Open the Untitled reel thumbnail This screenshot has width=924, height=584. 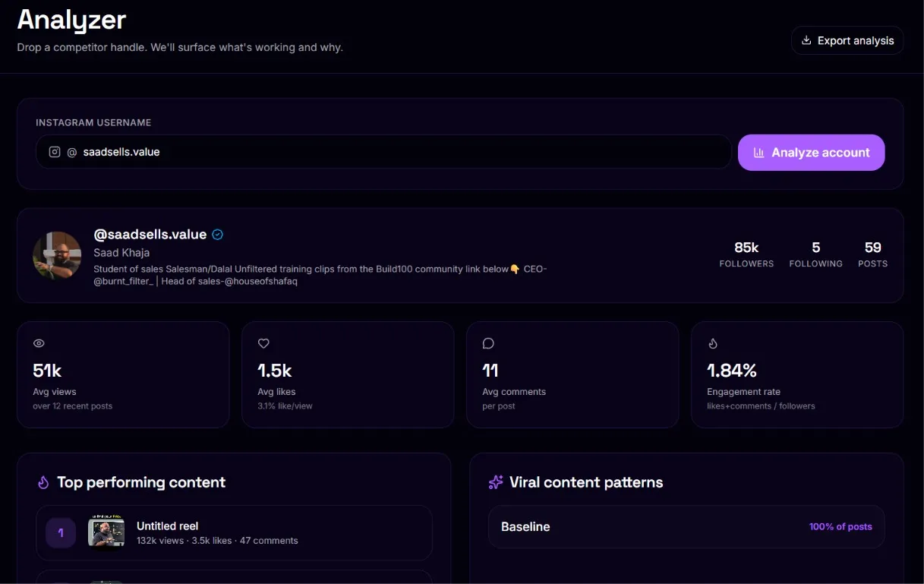pyautogui.click(x=106, y=532)
